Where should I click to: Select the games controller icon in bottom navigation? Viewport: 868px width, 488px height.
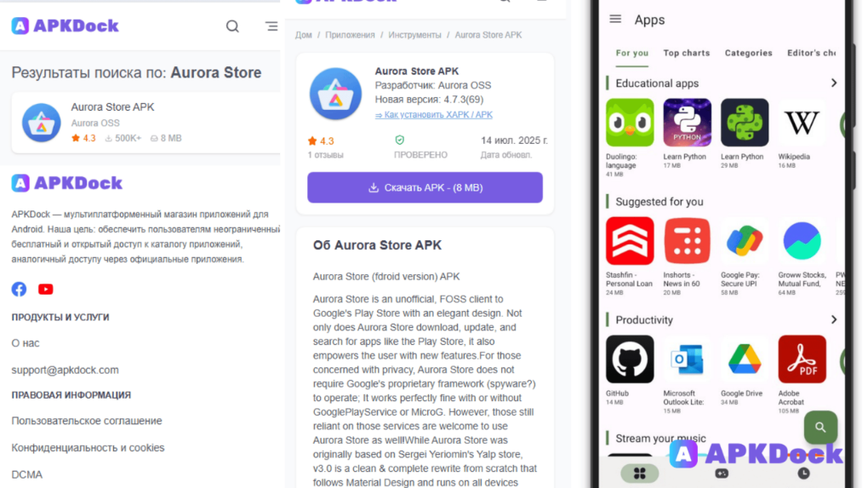(x=722, y=473)
